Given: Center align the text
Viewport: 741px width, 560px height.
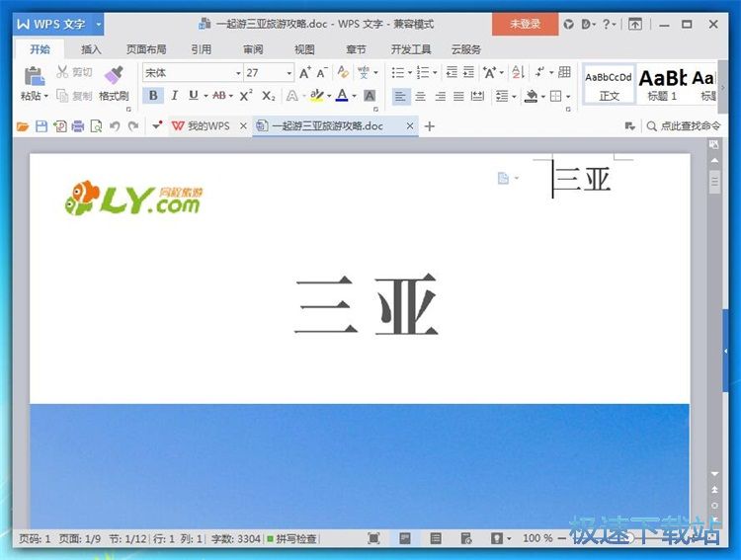Looking at the screenshot, I should 420,97.
